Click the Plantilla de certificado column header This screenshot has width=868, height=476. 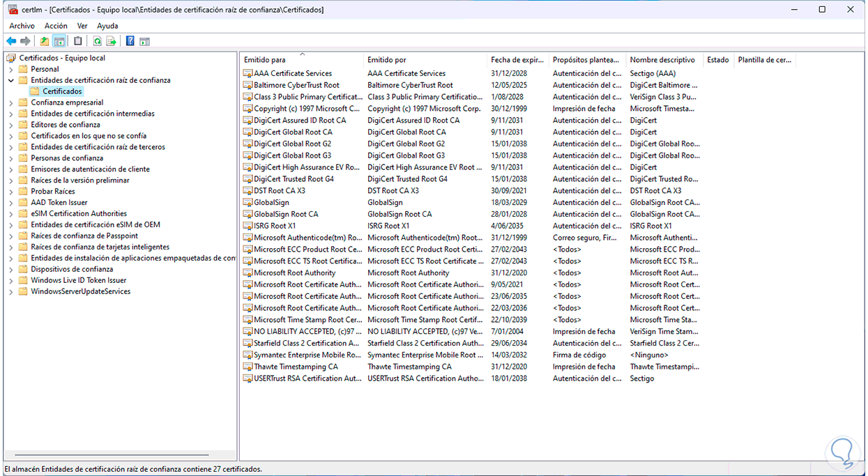(765, 60)
